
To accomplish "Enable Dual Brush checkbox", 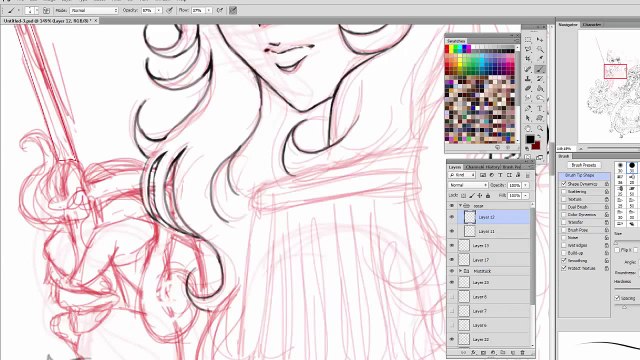I will pos(564,207).
